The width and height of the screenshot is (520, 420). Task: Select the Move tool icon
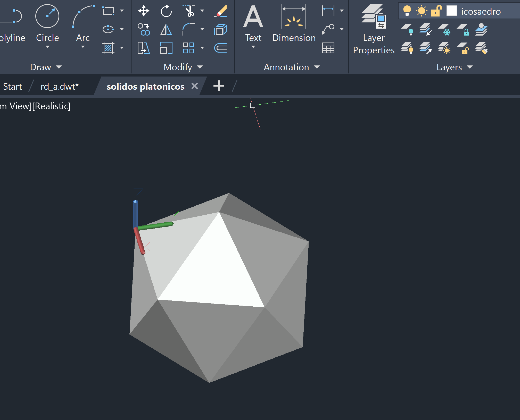tap(144, 11)
